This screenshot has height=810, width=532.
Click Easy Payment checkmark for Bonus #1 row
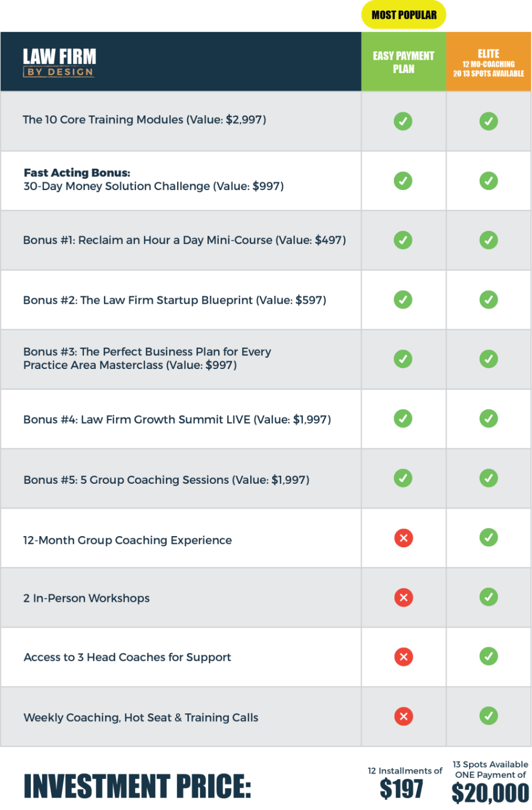coord(403,240)
